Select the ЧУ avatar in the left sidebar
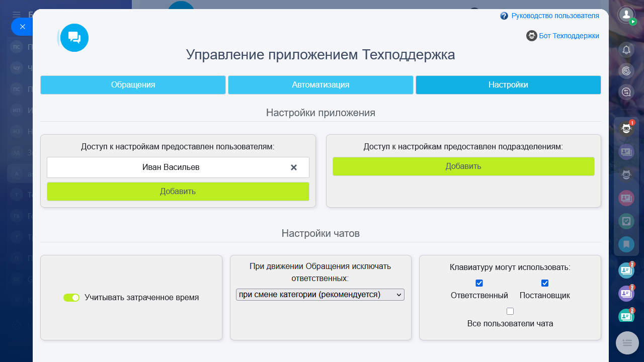The image size is (644, 362). click(x=17, y=68)
